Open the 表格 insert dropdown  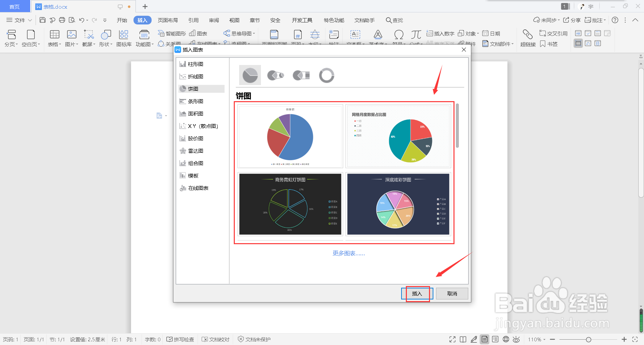point(54,38)
